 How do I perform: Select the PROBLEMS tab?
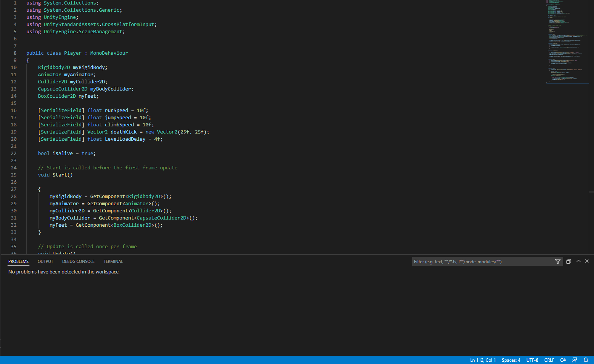(x=18, y=261)
